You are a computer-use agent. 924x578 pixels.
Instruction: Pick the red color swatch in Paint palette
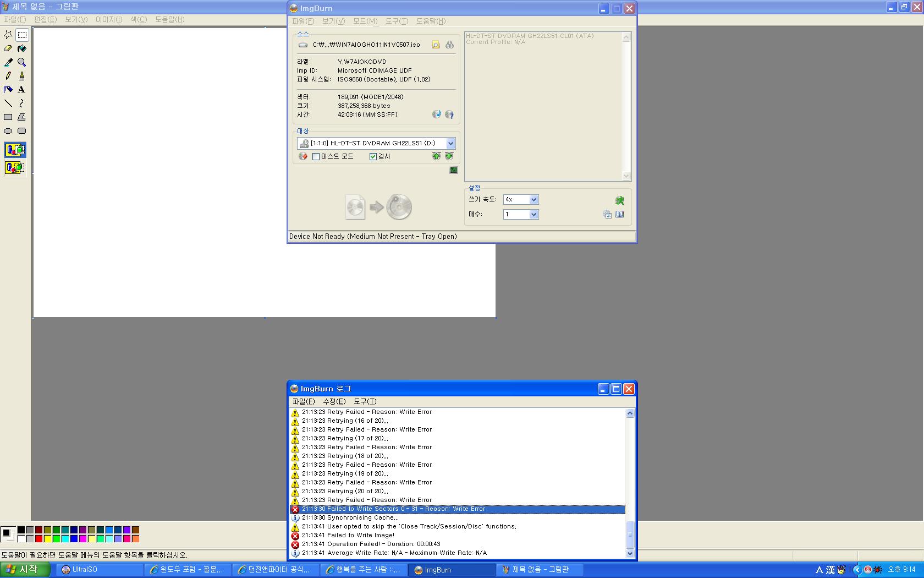[x=38, y=538]
